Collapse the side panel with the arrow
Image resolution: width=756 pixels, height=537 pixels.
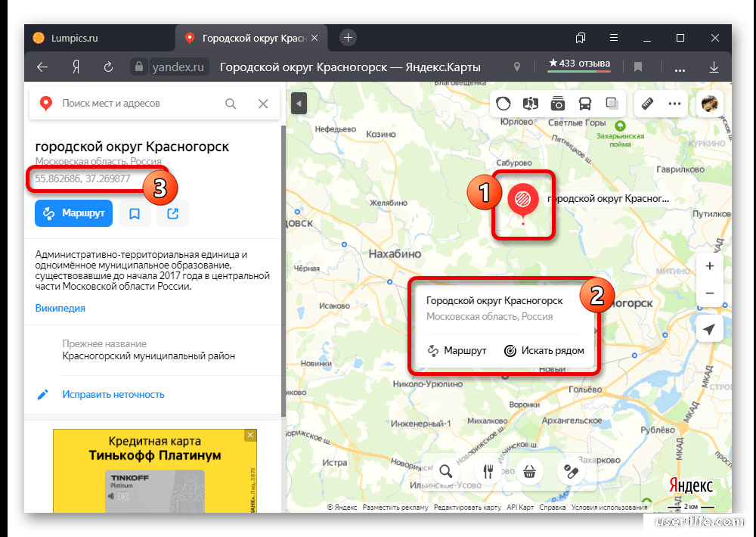[299, 104]
